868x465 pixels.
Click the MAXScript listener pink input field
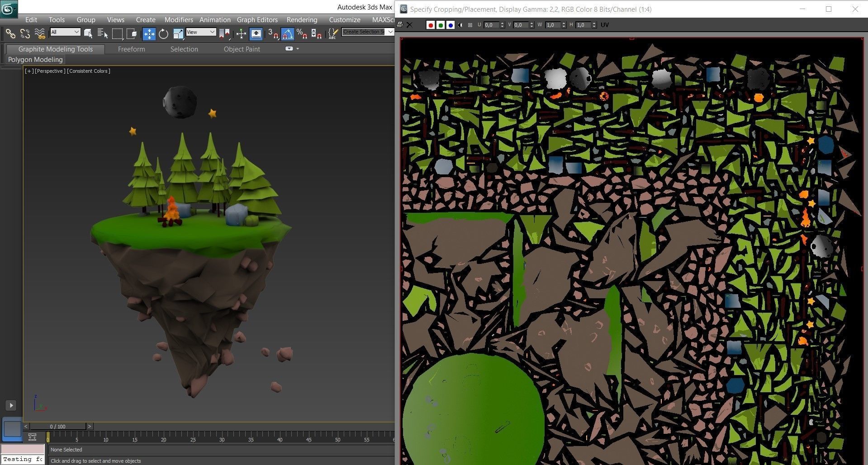(23, 449)
